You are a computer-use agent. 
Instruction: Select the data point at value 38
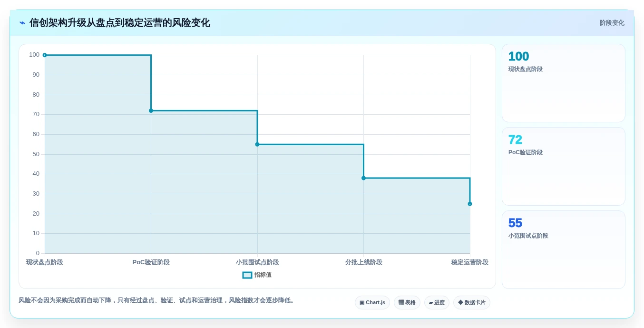click(363, 178)
